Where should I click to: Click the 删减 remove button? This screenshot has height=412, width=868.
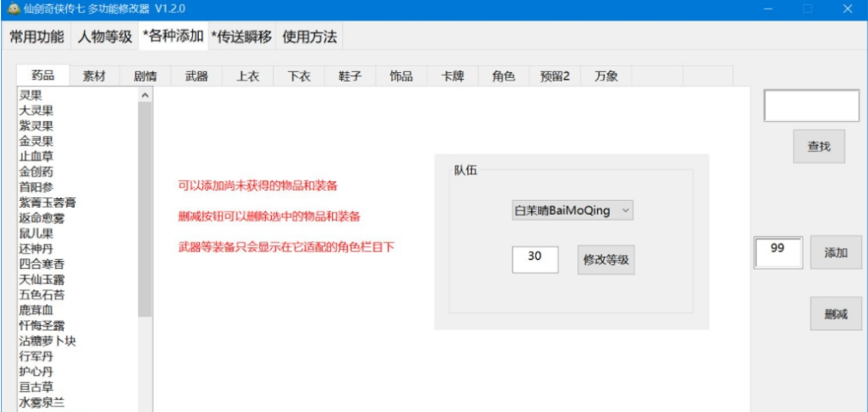click(835, 314)
